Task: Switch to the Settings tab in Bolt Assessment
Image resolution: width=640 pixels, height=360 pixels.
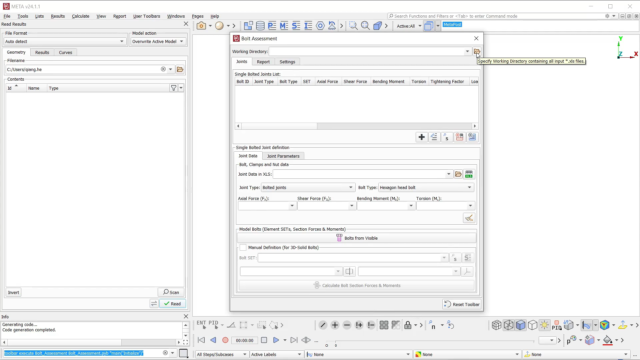Action: pyautogui.click(x=287, y=62)
